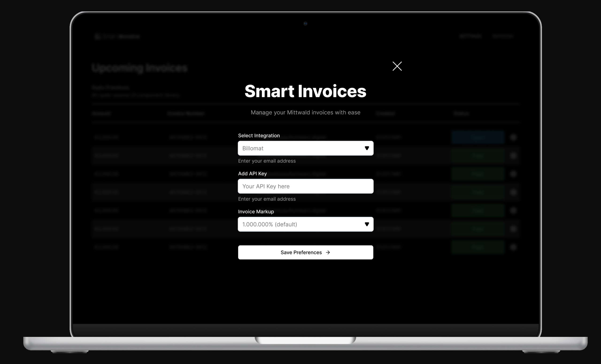Click the triangle beside 1.000.000% (default)
The width and height of the screenshot is (601, 364).
[x=367, y=224]
